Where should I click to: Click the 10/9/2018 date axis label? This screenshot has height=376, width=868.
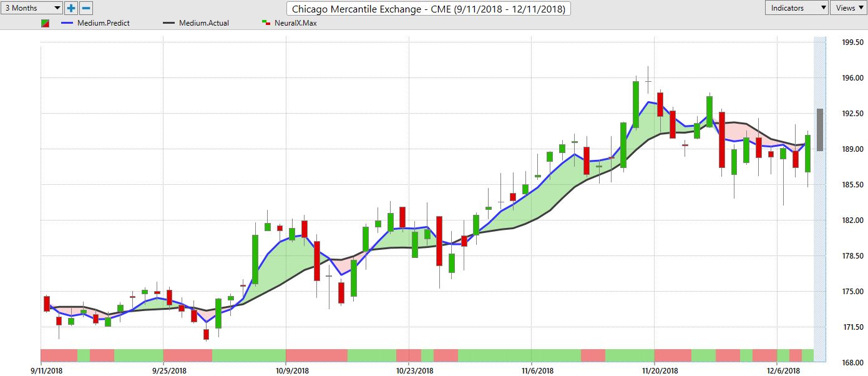(x=292, y=370)
